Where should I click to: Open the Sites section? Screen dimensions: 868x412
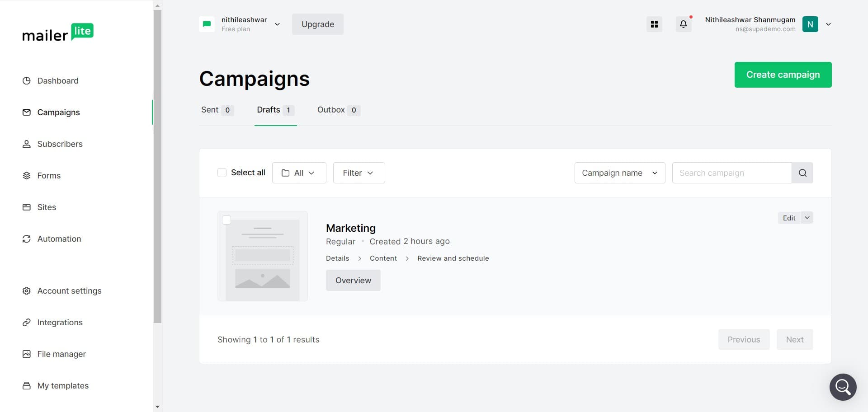point(46,207)
